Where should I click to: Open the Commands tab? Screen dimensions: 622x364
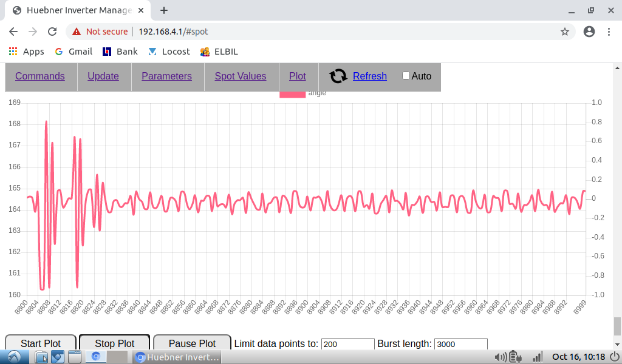[40, 76]
